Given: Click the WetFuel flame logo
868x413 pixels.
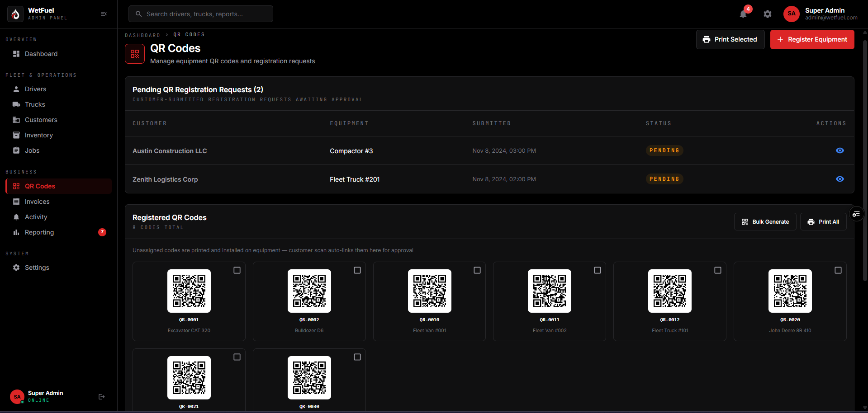Looking at the screenshot, I should [x=15, y=14].
